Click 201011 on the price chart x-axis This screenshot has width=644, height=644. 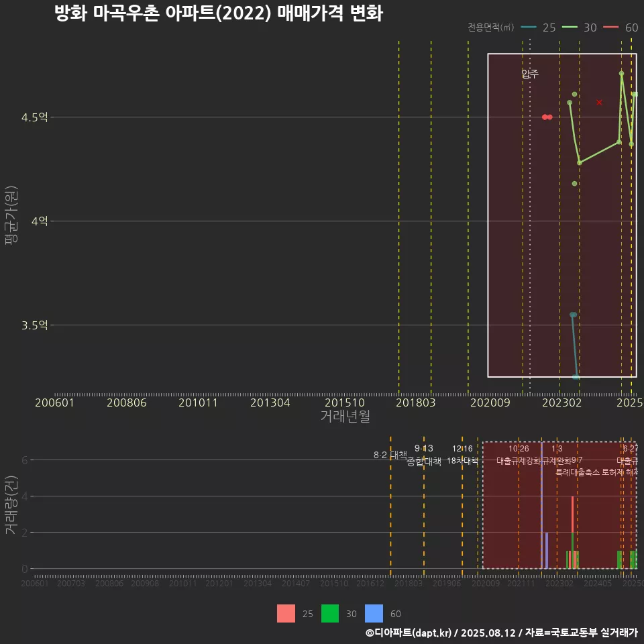coord(198,402)
